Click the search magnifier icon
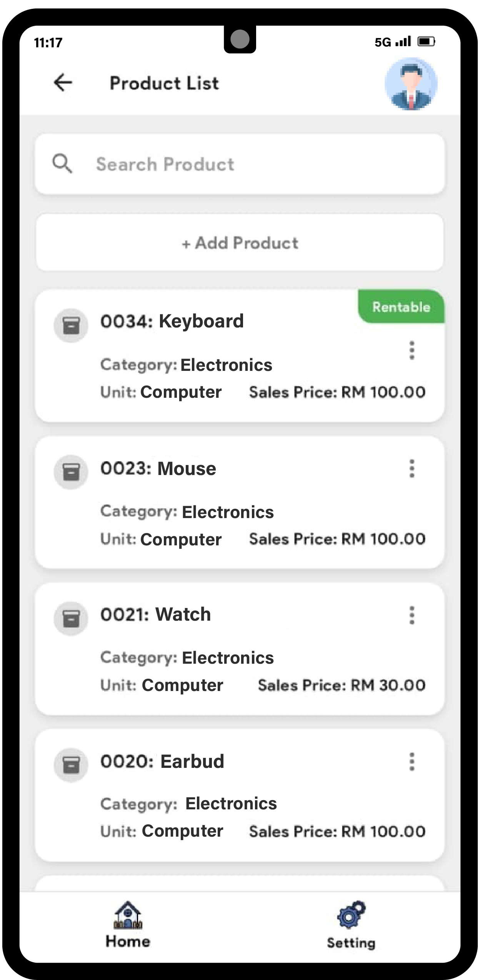 pyautogui.click(x=62, y=164)
